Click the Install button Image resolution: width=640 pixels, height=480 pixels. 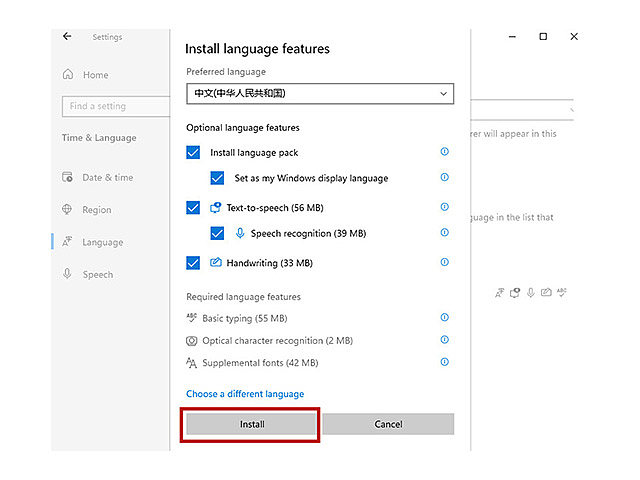pyautogui.click(x=251, y=424)
